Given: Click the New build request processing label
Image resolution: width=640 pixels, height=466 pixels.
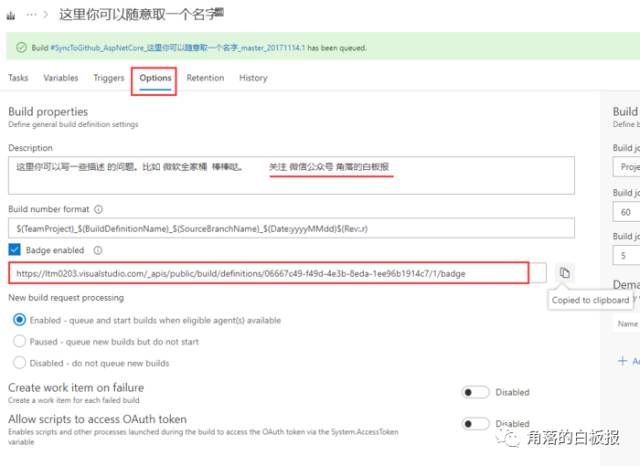Looking at the screenshot, I should coord(66,298).
